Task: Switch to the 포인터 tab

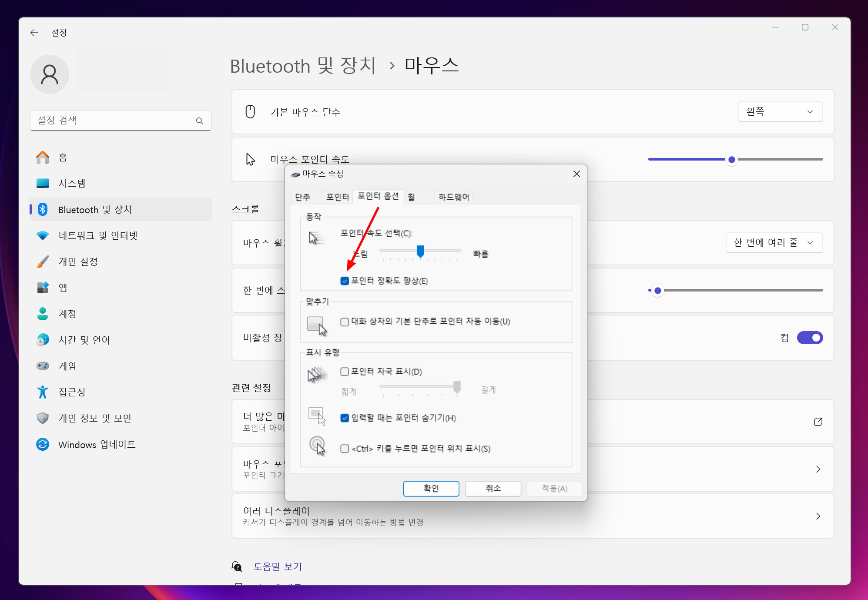Action: [337, 197]
